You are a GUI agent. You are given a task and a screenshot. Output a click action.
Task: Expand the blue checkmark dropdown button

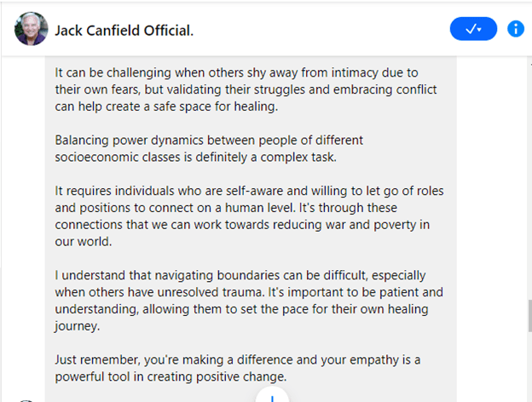click(x=472, y=29)
